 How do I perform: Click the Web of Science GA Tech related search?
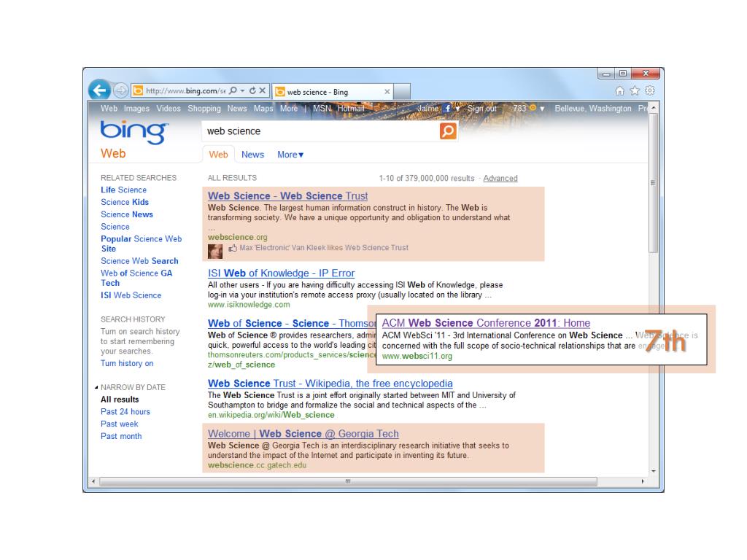136,278
